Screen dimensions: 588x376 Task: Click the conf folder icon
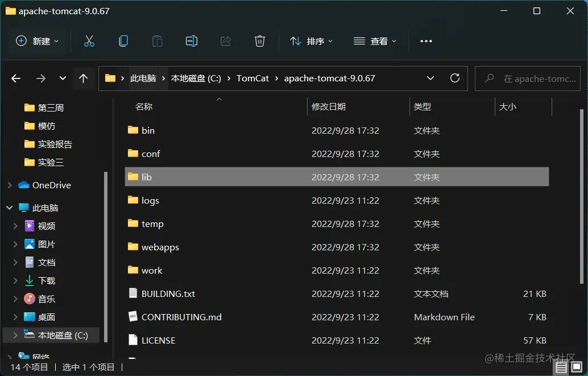click(x=132, y=154)
